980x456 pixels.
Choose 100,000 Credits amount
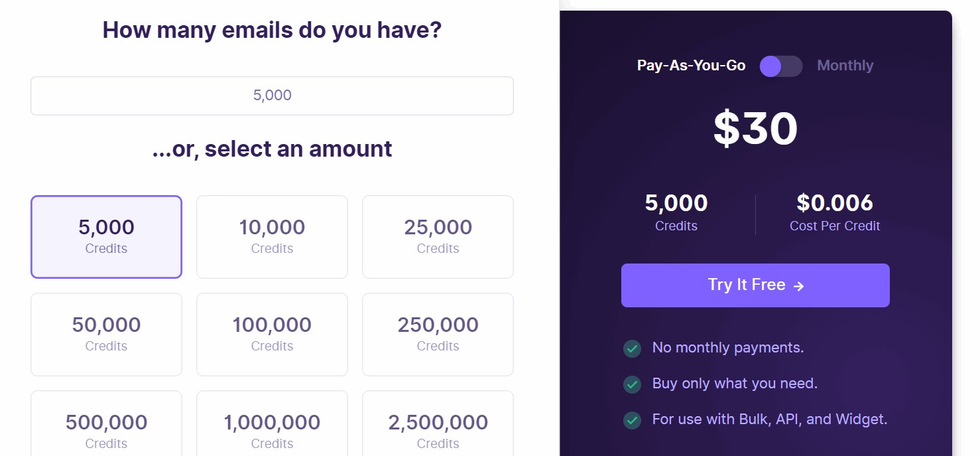coord(272,334)
